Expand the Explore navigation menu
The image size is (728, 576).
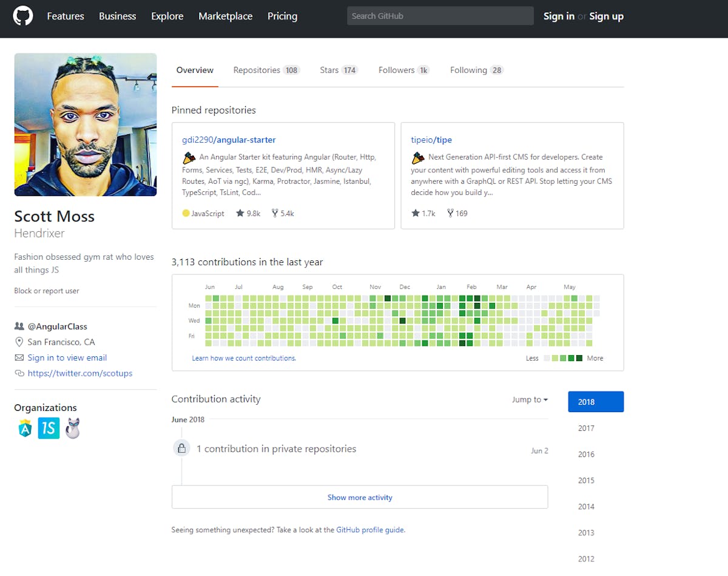[167, 16]
